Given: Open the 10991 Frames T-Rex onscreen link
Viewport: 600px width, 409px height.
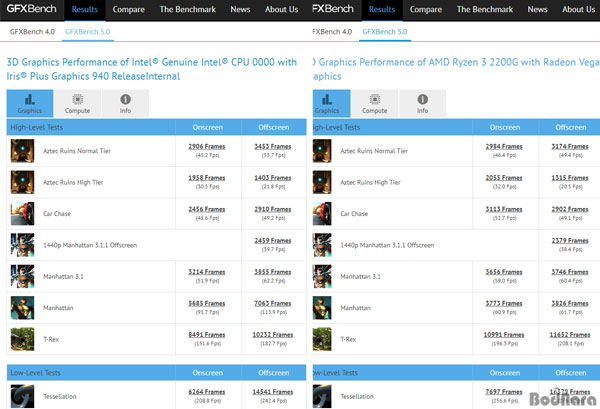Looking at the screenshot, I should coord(504,335).
